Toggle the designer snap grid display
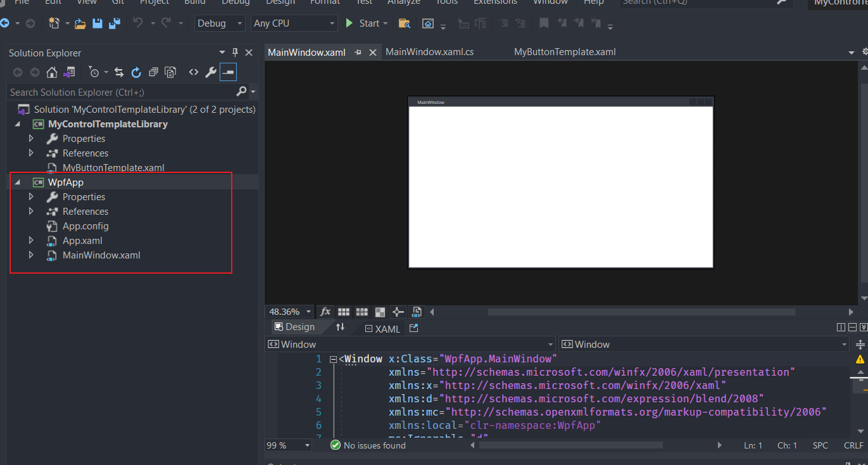The height and width of the screenshot is (465, 868). coord(344,312)
